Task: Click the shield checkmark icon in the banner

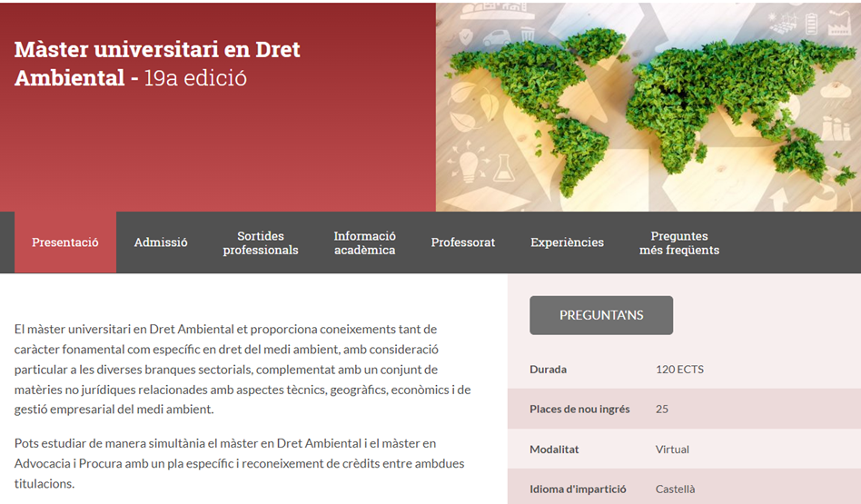Action: click(x=466, y=37)
